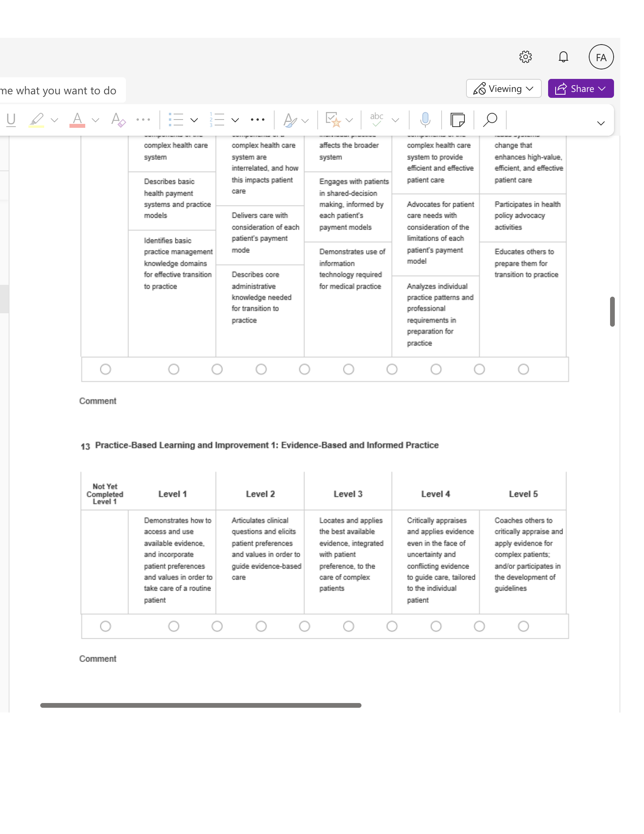Select the Not Yet Completed radio for item 13

[x=105, y=626]
